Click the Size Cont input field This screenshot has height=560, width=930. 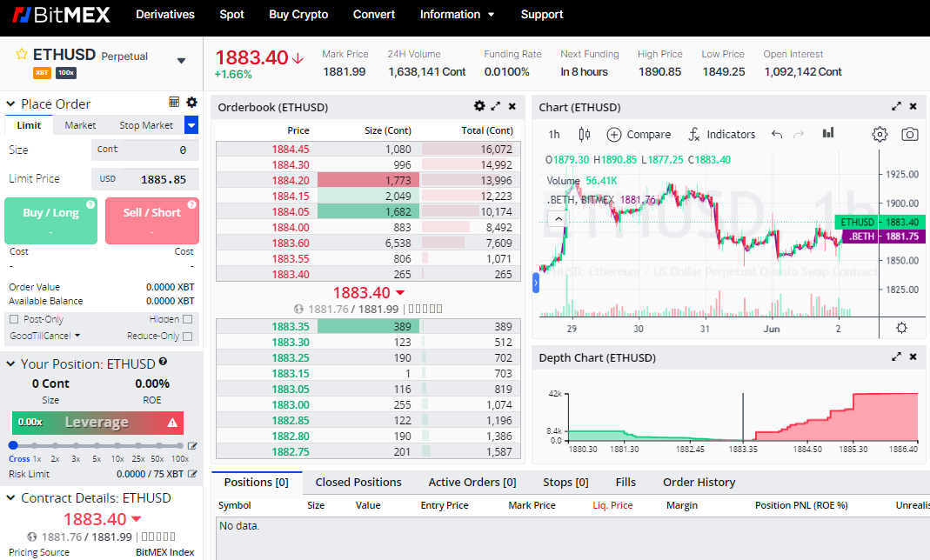(144, 150)
